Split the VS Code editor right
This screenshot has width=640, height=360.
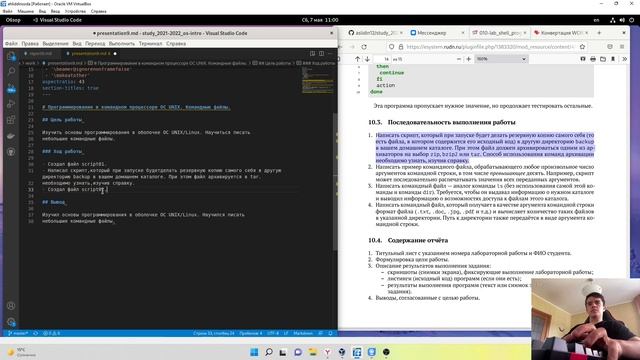pos(322,53)
